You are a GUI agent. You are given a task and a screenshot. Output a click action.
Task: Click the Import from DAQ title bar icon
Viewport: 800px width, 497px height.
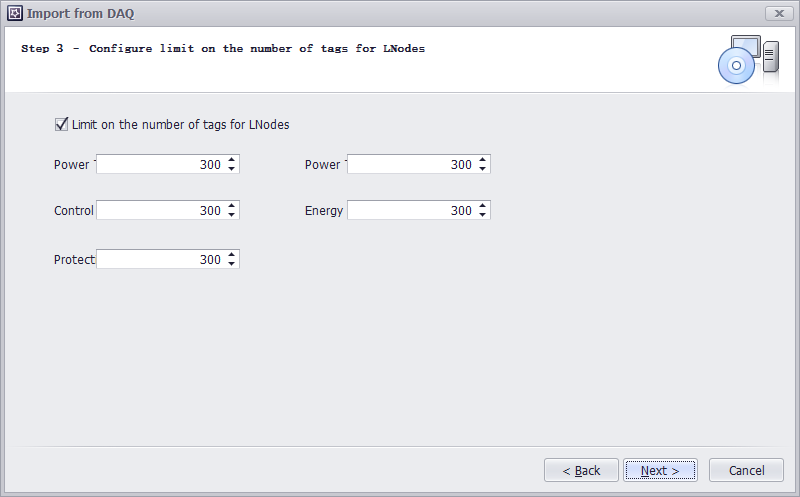coord(14,13)
